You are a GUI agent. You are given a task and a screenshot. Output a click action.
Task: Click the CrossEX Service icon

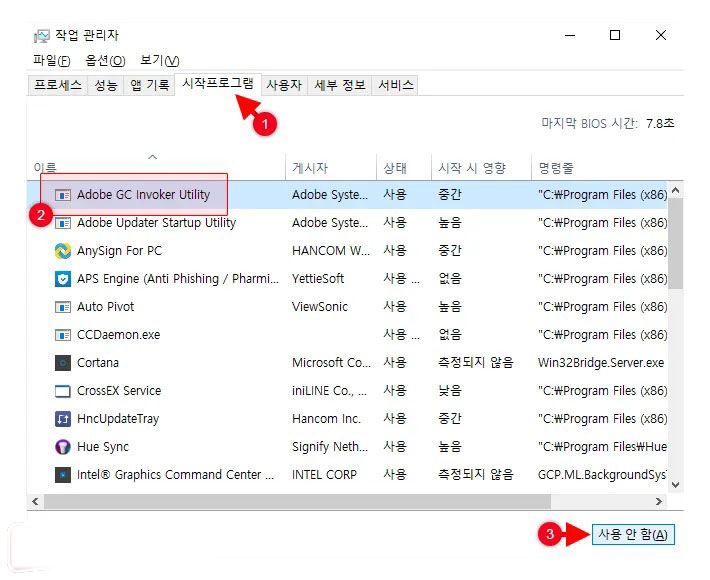tap(62, 391)
